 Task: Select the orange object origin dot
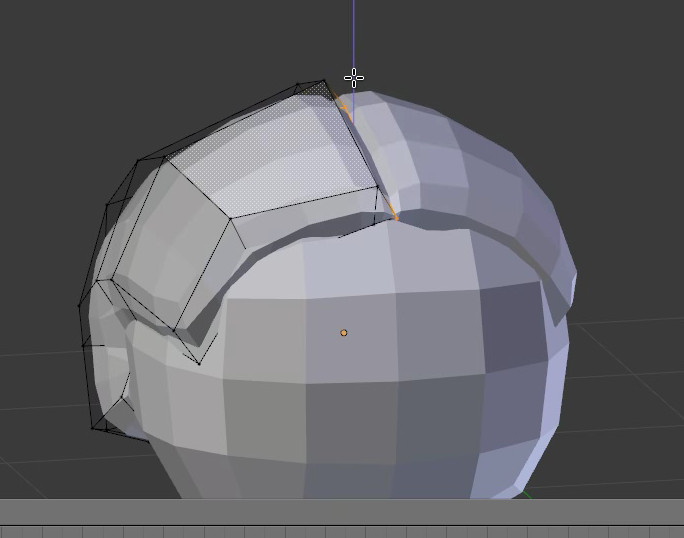(344, 333)
